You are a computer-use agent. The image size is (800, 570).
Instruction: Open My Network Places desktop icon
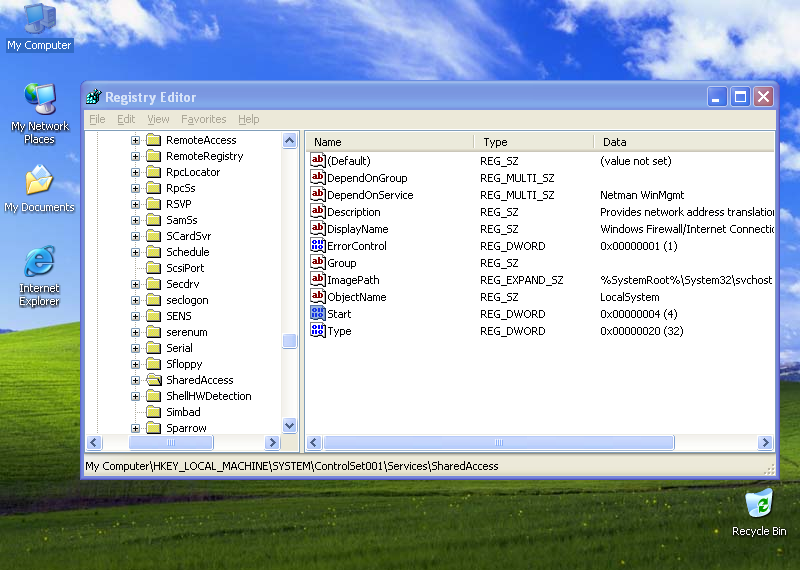tap(40, 113)
